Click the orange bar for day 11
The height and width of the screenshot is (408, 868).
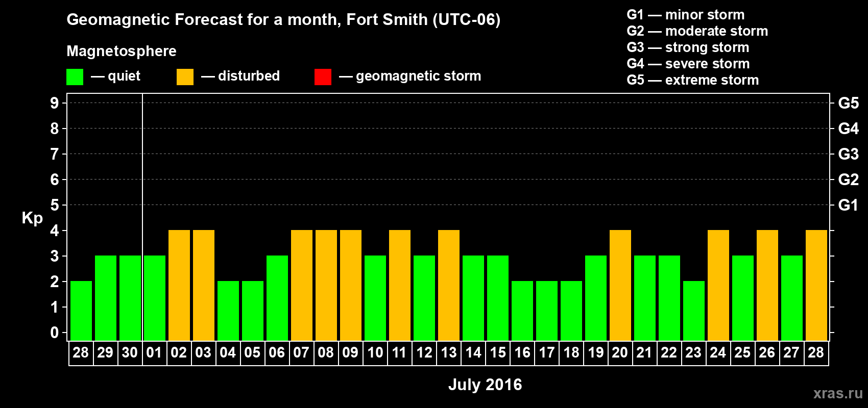(x=400, y=286)
